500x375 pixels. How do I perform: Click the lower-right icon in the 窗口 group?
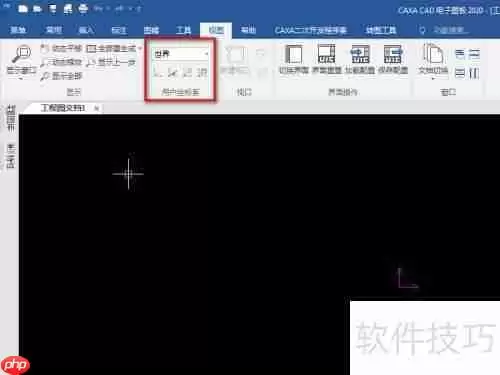[x=474, y=73]
